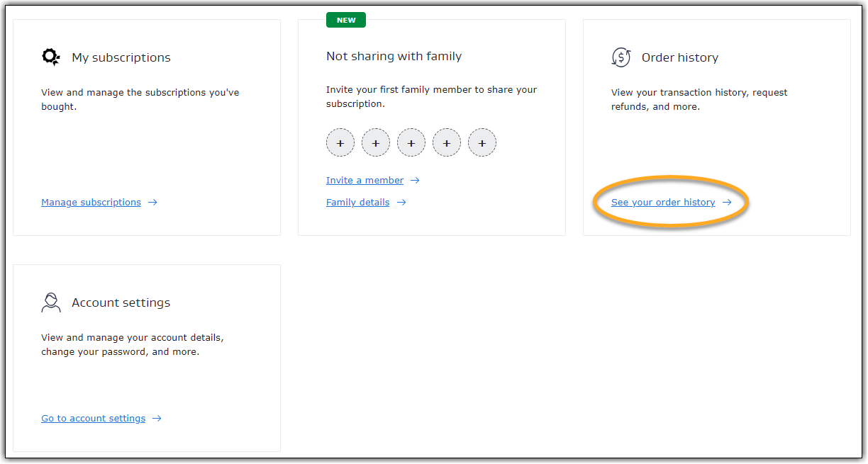Go to account settings via the link
Image resolution: width=868 pixels, height=464 pixels.
[x=93, y=419]
